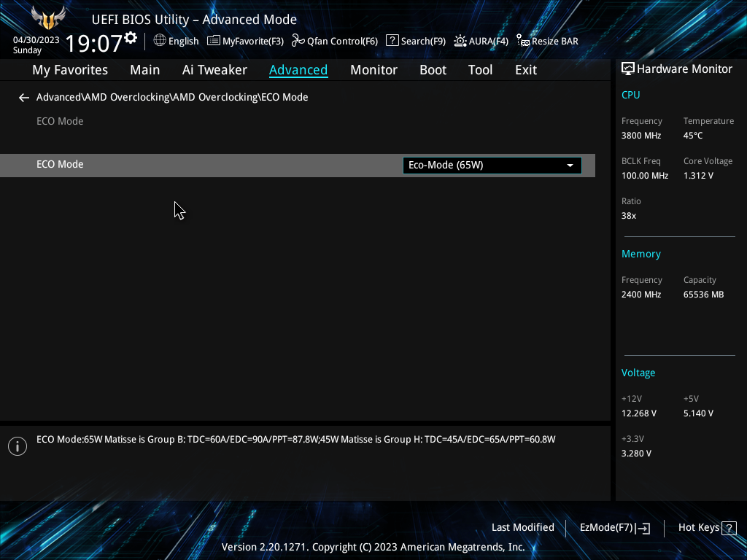747x560 pixels.
Task: Click the +3.3V reading 3.280 V
Action: (x=636, y=454)
